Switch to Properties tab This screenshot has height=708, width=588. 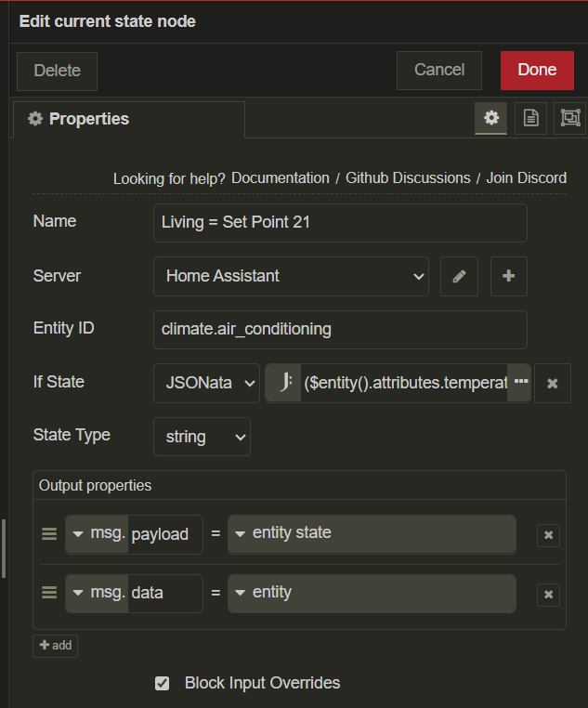[80, 119]
